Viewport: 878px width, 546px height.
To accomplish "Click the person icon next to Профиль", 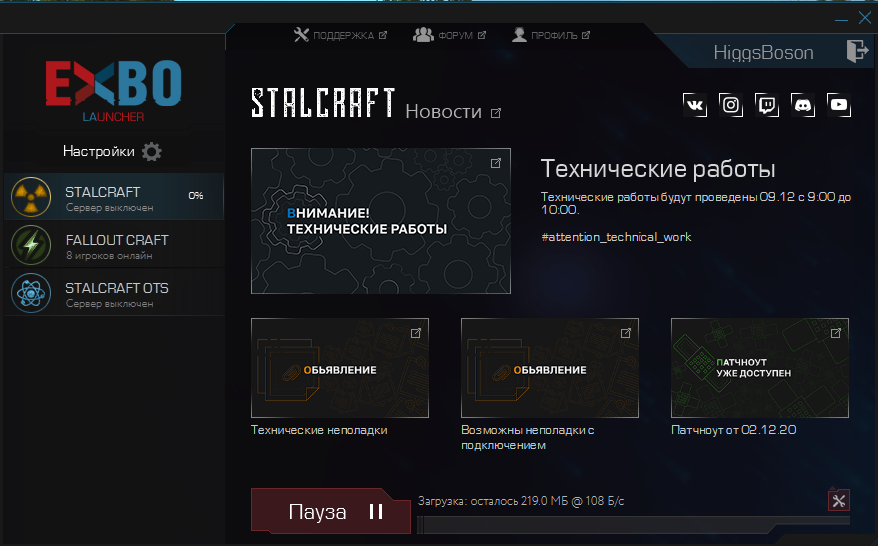I will click(519, 35).
